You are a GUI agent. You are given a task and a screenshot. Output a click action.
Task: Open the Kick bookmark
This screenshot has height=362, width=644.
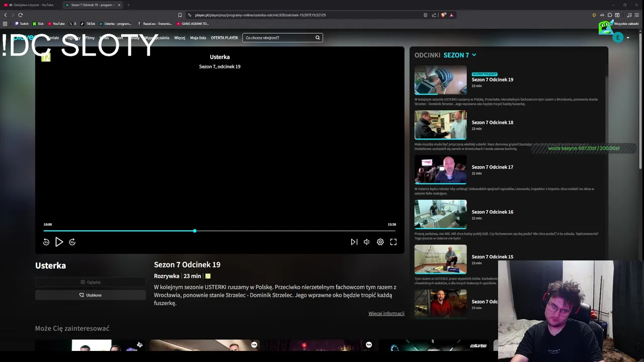tap(38, 24)
